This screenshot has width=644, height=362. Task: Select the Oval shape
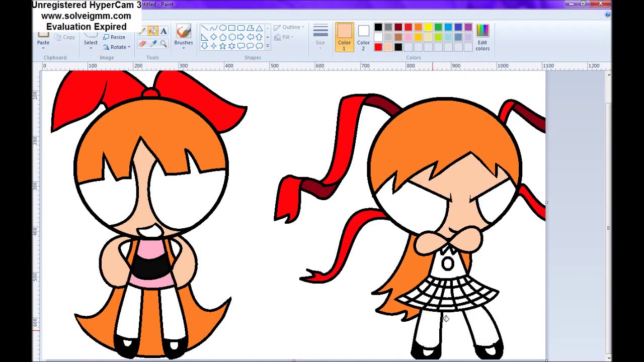click(x=223, y=28)
